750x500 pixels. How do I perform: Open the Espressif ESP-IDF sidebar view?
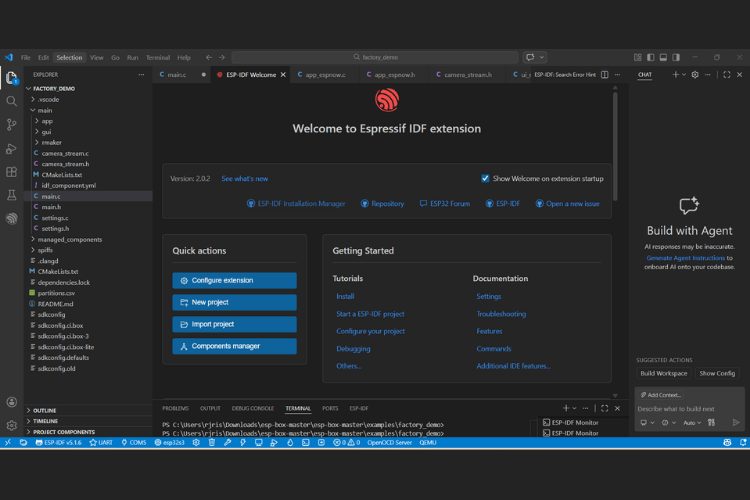pos(11,219)
